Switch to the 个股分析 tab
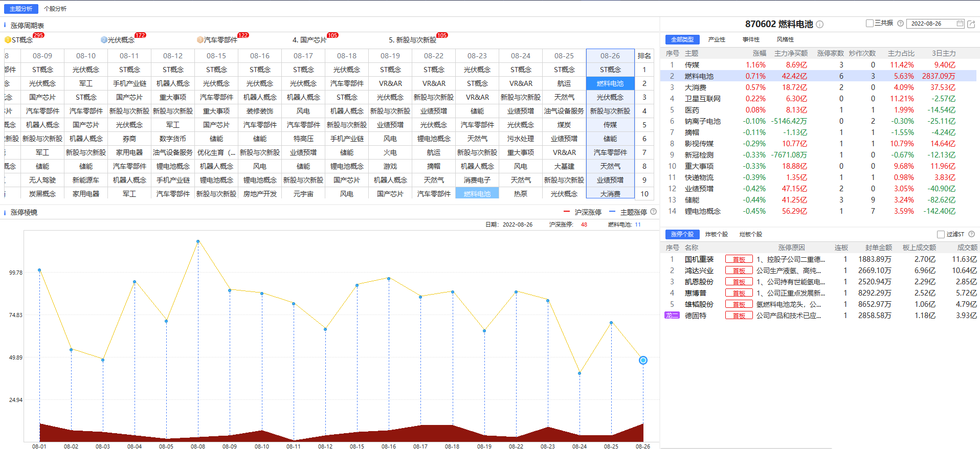Image resolution: width=980 pixels, height=449 pixels. [x=55, y=9]
